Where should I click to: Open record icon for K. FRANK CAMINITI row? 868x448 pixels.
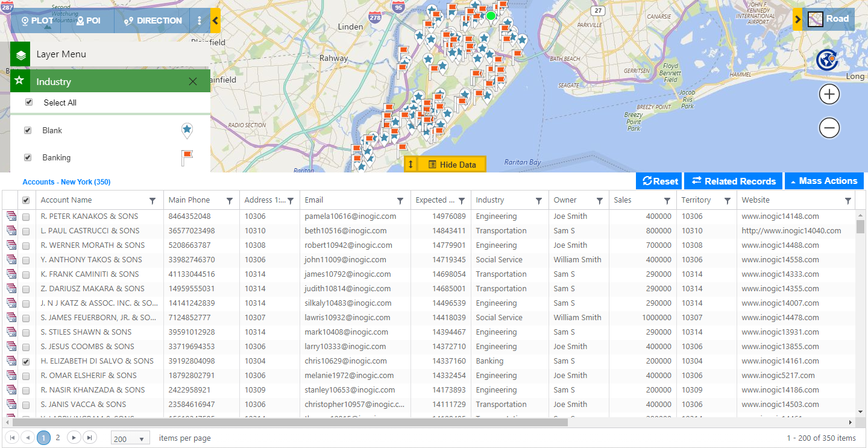(11, 274)
